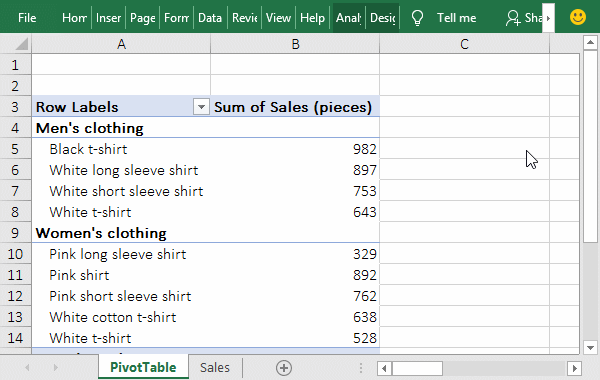Click the horizontal scrollbar thumb
This screenshot has width=600, height=380.
[417, 369]
